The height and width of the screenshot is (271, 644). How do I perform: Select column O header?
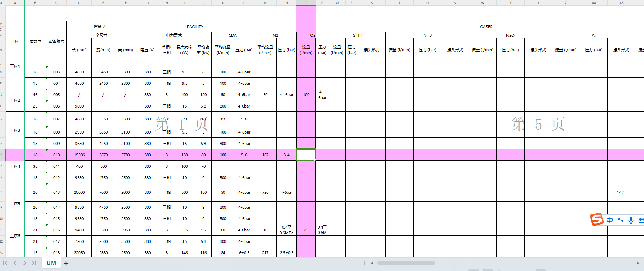coord(306,3)
